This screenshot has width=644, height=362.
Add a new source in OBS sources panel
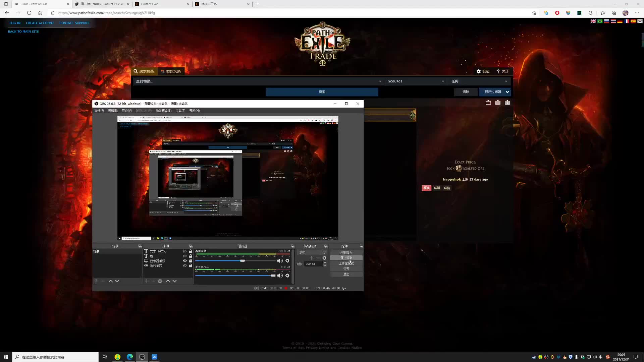(147, 281)
